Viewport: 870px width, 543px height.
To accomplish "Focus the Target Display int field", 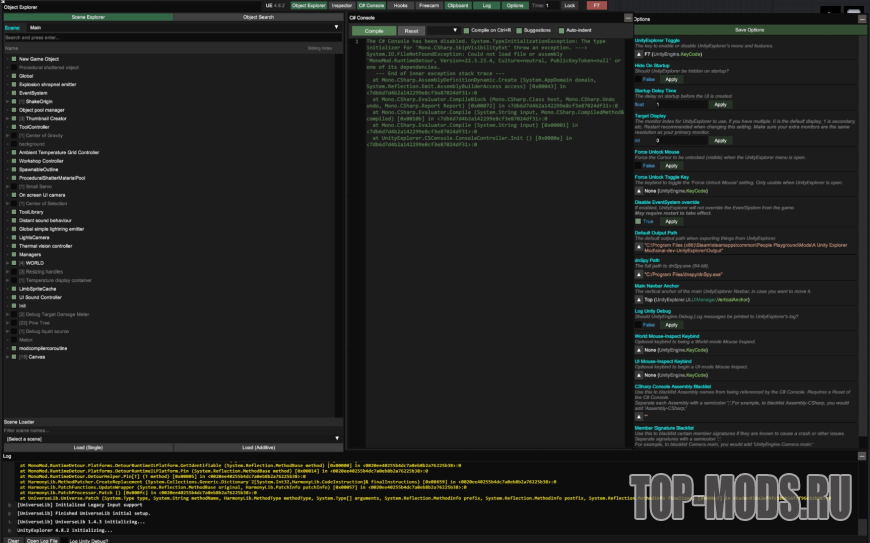I will tap(680, 140).
